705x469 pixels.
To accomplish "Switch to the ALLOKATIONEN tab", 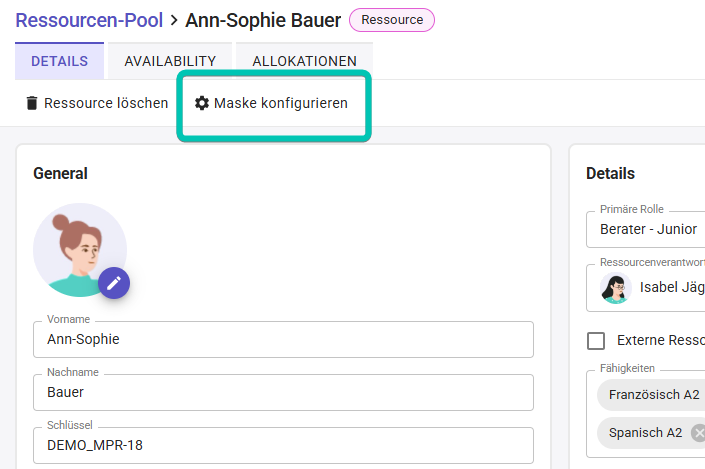I will [304, 61].
